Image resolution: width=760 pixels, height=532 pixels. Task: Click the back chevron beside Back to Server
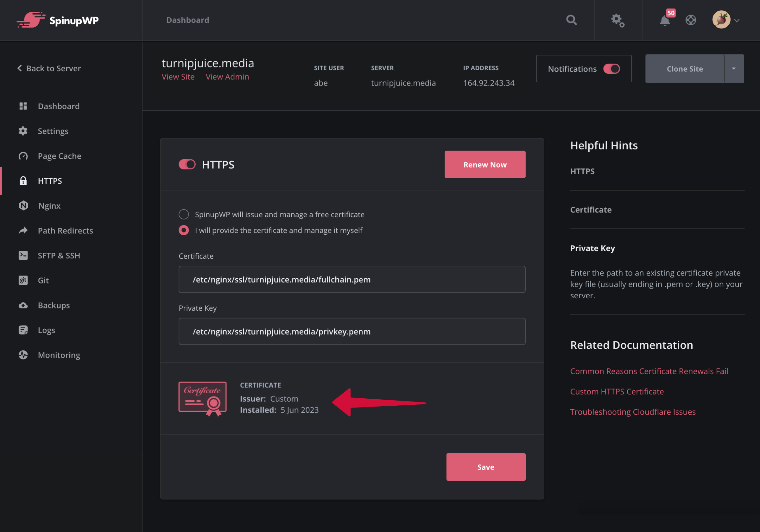[20, 68]
